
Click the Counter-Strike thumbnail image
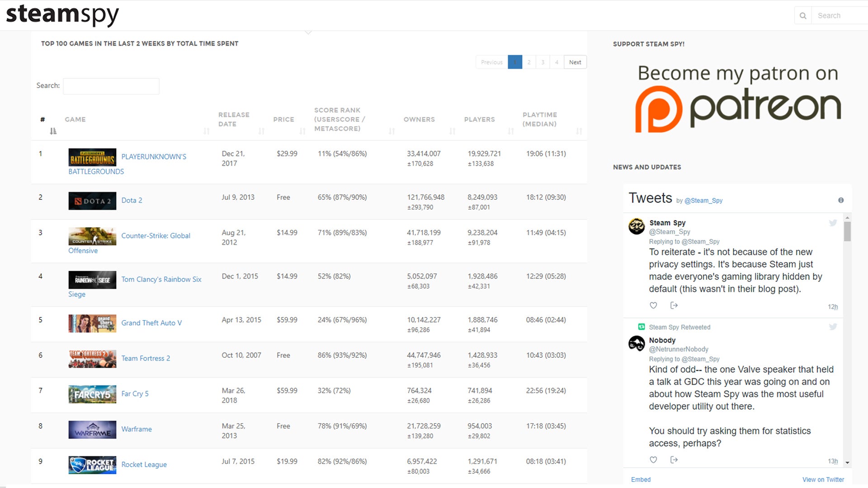[x=92, y=236]
